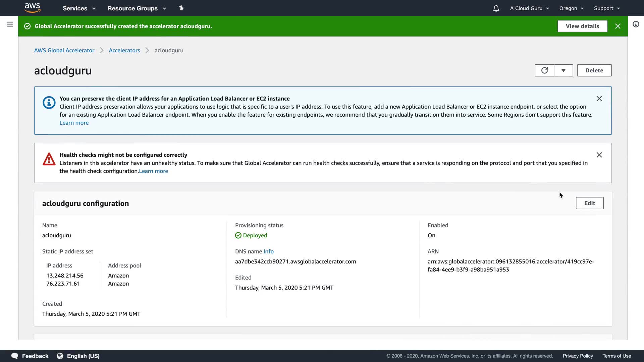644x362 pixels.
Task: Open the A Cloud Guru account menu
Action: 529,8
